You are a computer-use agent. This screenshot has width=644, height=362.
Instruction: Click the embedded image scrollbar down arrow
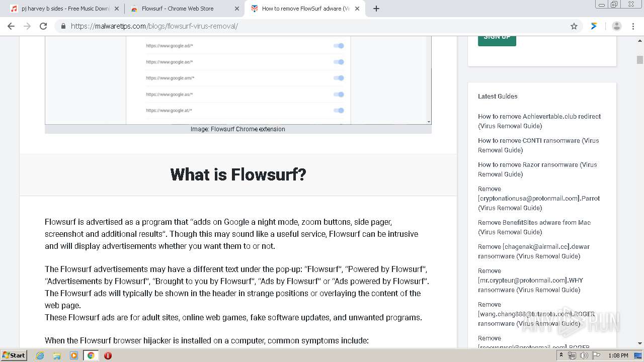tap(429, 122)
